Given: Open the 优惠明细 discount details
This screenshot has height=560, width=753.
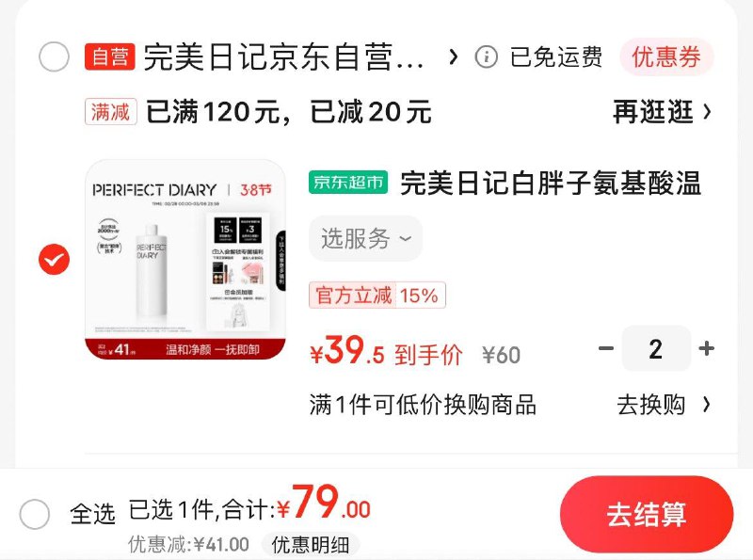Looking at the screenshot, I should click(311, 545).
